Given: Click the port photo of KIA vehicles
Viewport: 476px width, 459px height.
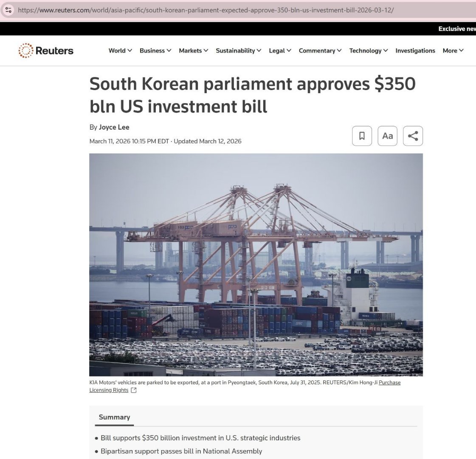Looking at the screenshot, I should (256, 265).
